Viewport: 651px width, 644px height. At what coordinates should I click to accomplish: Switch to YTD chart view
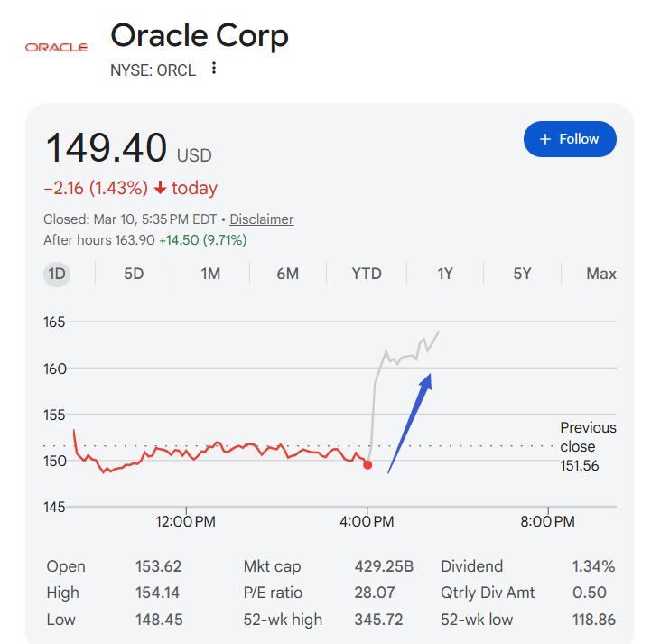367,274
